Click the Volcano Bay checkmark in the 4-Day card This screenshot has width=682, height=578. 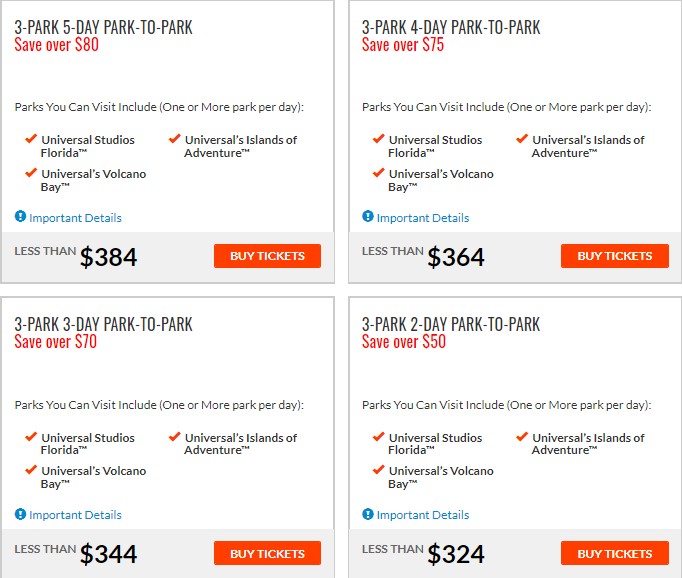coord(378,173)
